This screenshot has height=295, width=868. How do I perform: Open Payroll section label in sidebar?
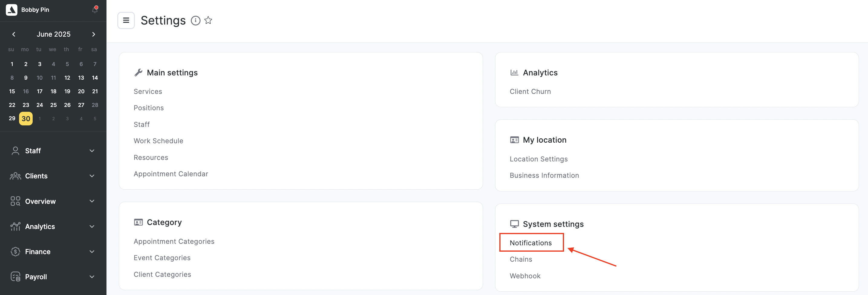tap(36, 277)
